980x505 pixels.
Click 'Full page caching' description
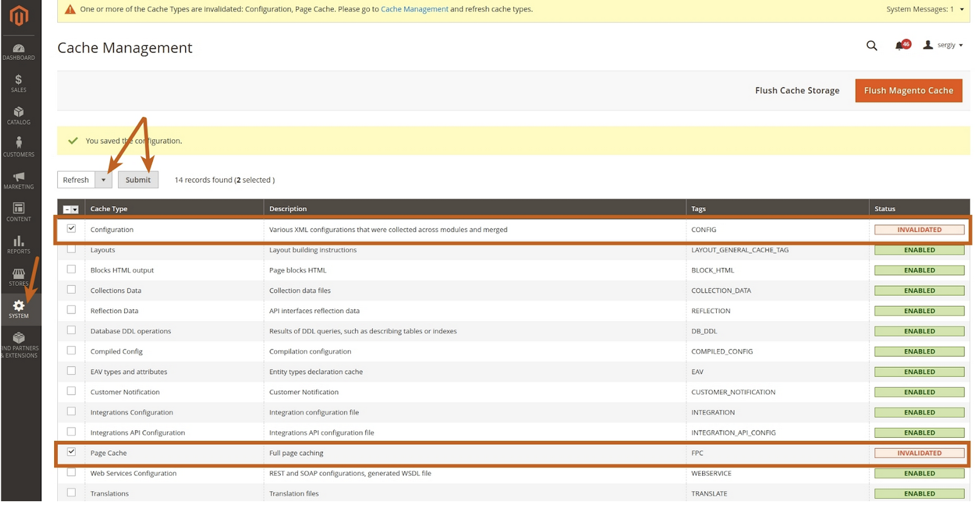pyautogui.click(x=297, y=453)
